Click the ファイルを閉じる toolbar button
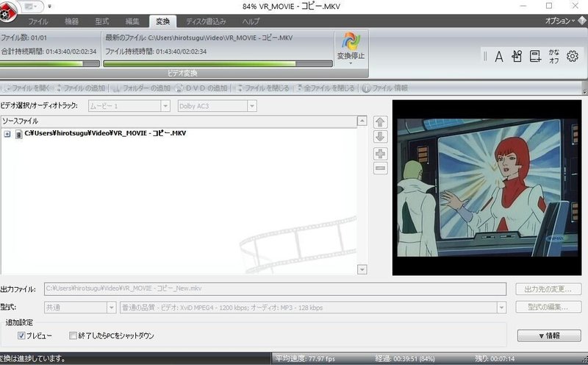Viewport: 588px width, 365px height. point(263,88)
